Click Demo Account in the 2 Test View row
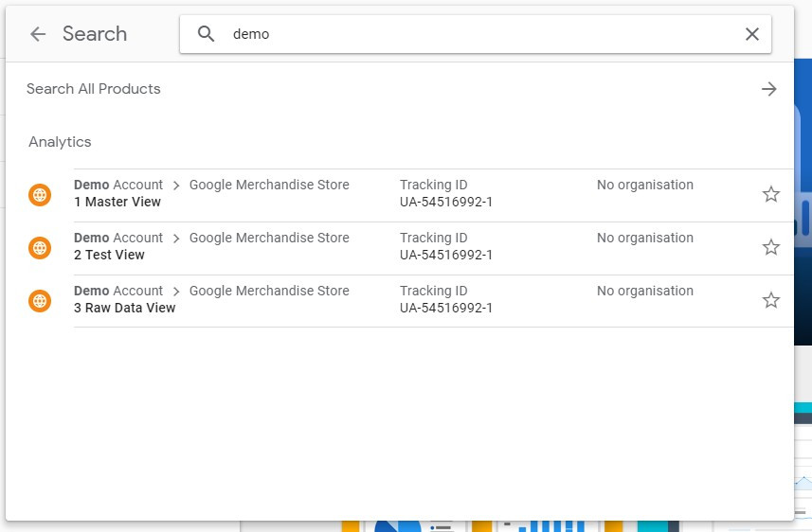Viewport: 812px width, 532px height. click(x=118, y=238)
